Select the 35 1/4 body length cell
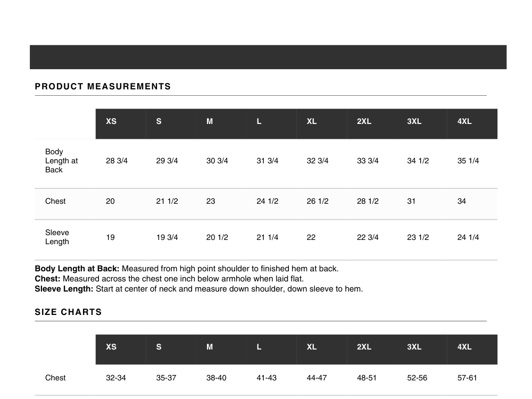This screenshot has height=399, width=532. click(468, 161)
